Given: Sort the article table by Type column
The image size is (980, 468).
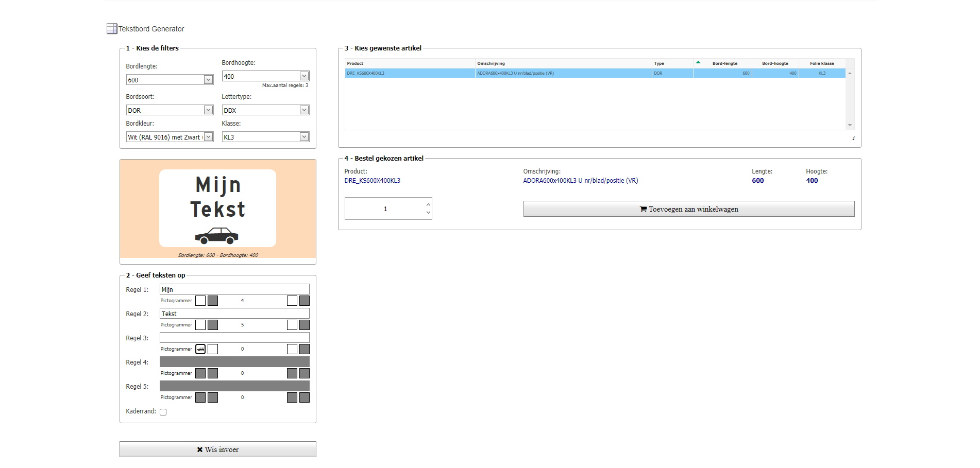Looking at the screenshot, I should (672, 63).
